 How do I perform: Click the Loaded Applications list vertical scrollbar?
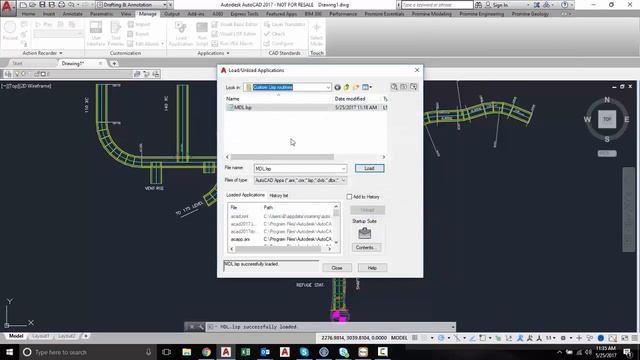coord(336,224)
